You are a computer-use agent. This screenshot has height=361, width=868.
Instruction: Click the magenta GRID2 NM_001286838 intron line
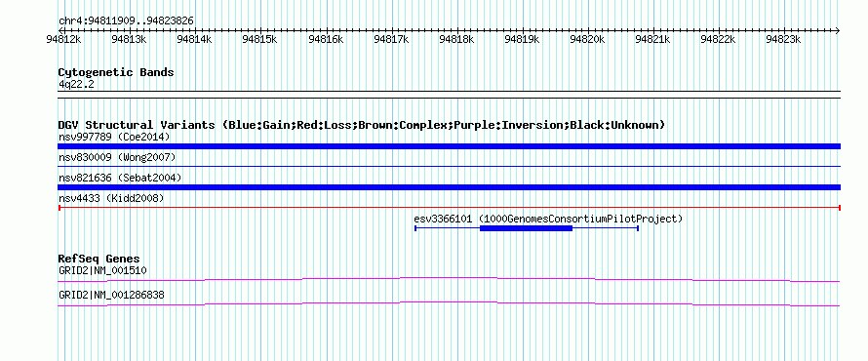(x=449, y=304)
